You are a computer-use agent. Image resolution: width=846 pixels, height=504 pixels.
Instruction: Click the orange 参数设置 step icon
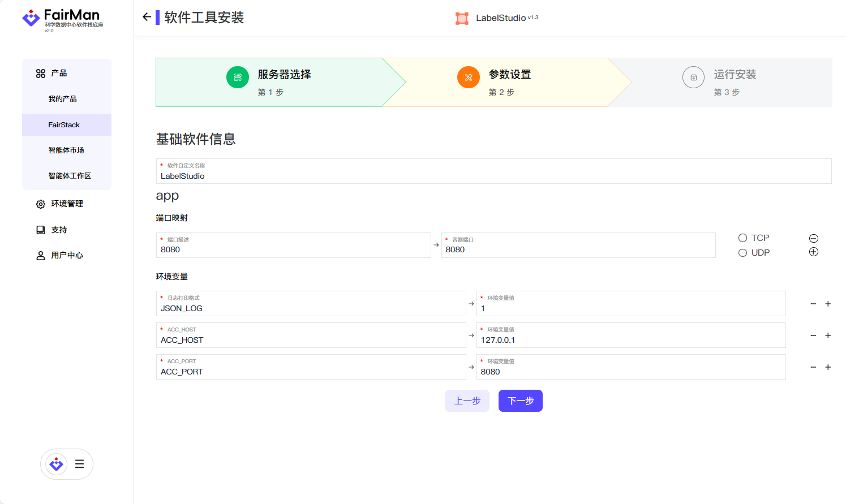click(x=469, y=77)
